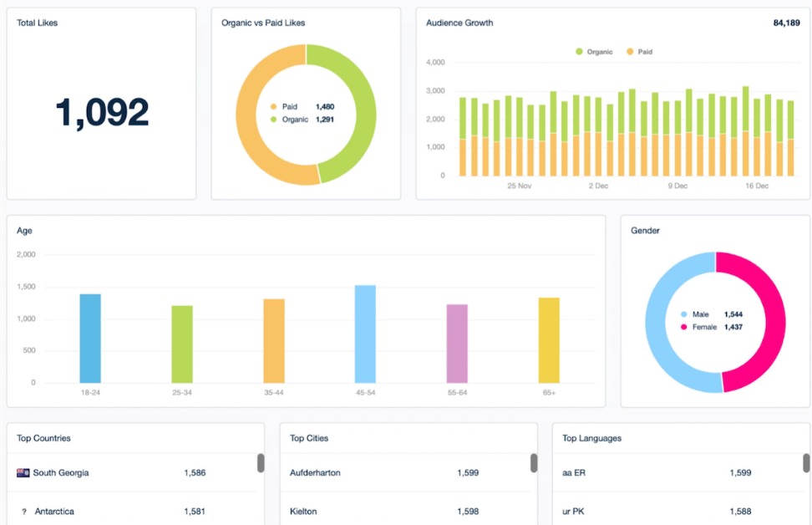Click the 18-24 age bar
This screenshot has height=525, width=812.
[90, 339]
